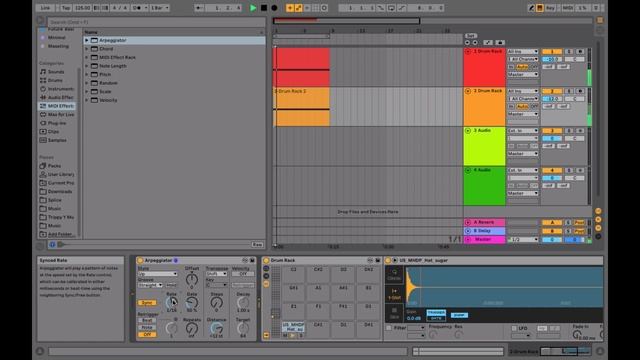Screen dimensions: 640x360
Task: Expand the Note Length folder
Action: click(x=87, y=66)
